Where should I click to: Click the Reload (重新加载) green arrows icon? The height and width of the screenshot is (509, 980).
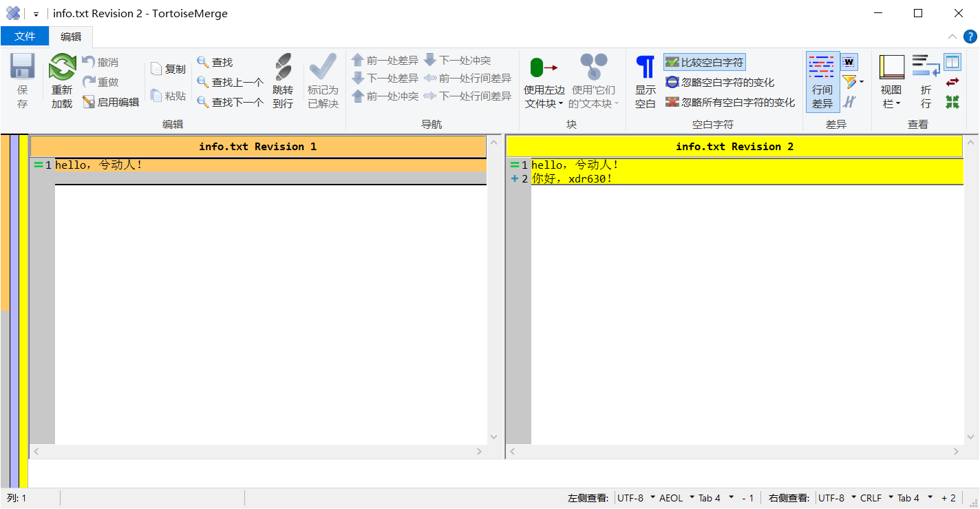[x=62, y=67]
